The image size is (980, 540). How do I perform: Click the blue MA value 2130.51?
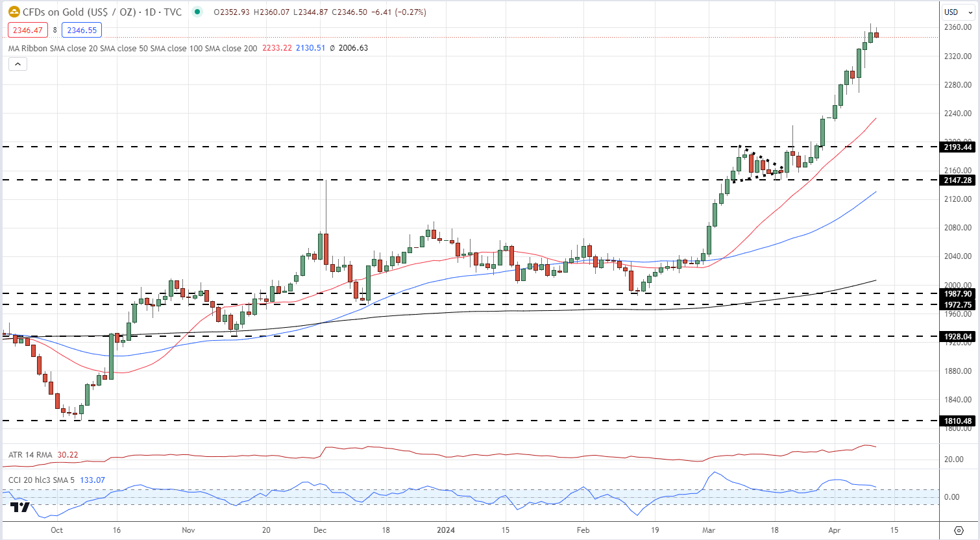coord(310,48)
